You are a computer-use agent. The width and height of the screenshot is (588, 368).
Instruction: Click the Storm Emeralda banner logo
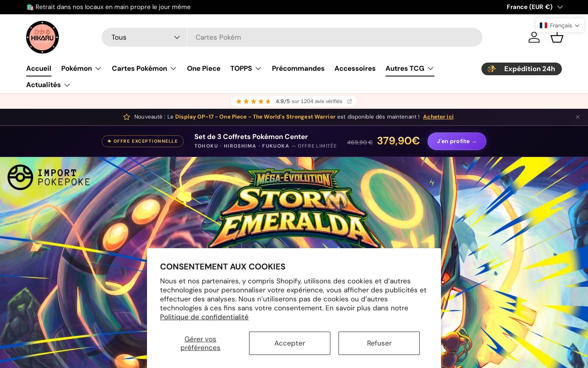(x=294, y=209)
